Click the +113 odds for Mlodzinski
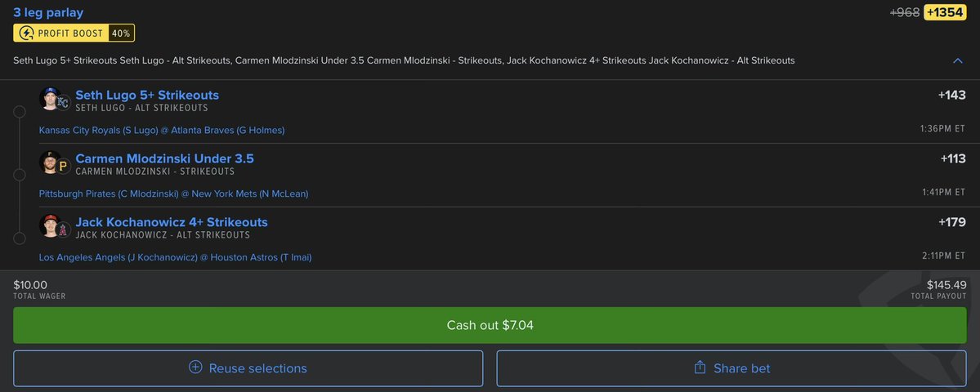The height and width of the screenshot is (392, 980). [x=953, y=158]
